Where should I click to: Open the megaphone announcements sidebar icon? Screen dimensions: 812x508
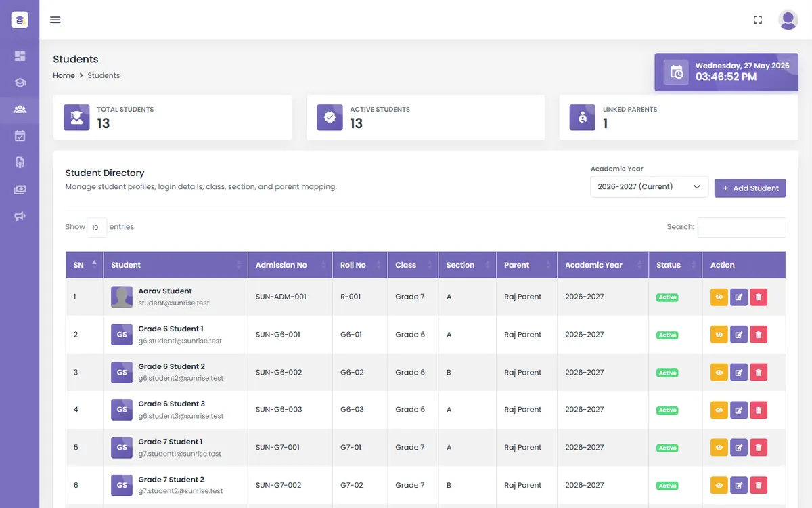[x=20, y=216]
